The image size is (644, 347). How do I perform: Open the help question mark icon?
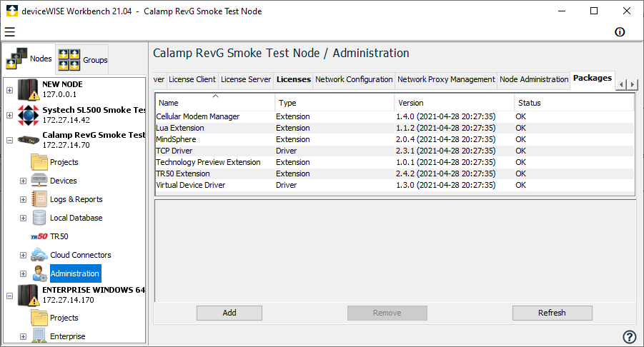click(x=629, y=337)
